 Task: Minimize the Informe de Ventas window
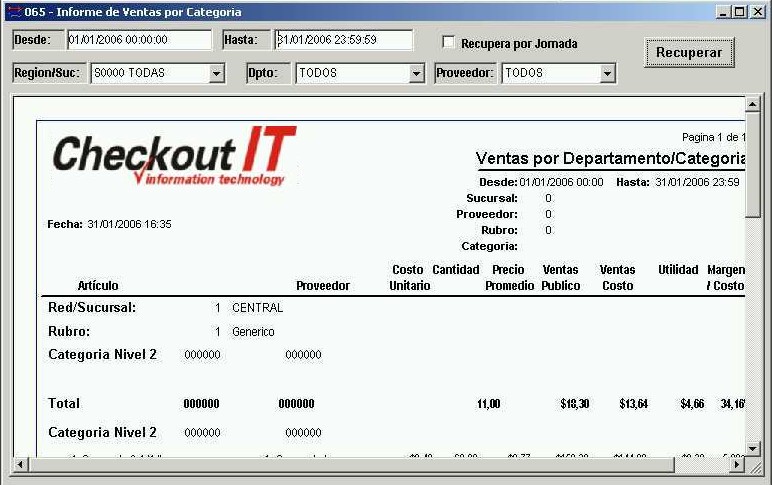pos(724,12)
